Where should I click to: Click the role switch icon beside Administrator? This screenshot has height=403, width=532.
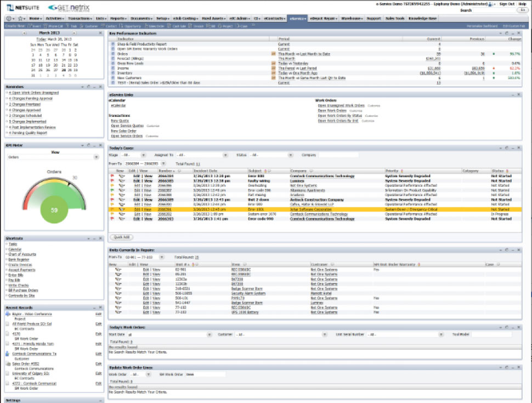[x=490, y=4]
